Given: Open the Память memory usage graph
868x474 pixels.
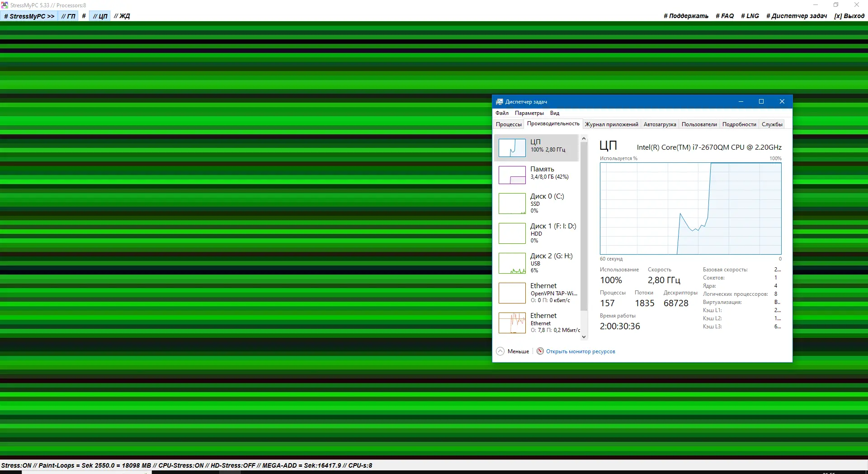Looking at the screenshot, I should click(512, 175).
